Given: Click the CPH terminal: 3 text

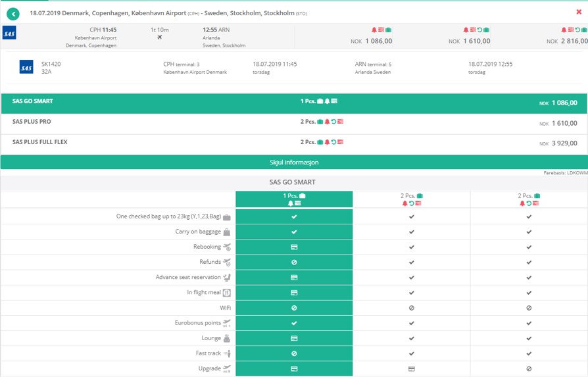Looking at the screenshot, I should point(182,64).
